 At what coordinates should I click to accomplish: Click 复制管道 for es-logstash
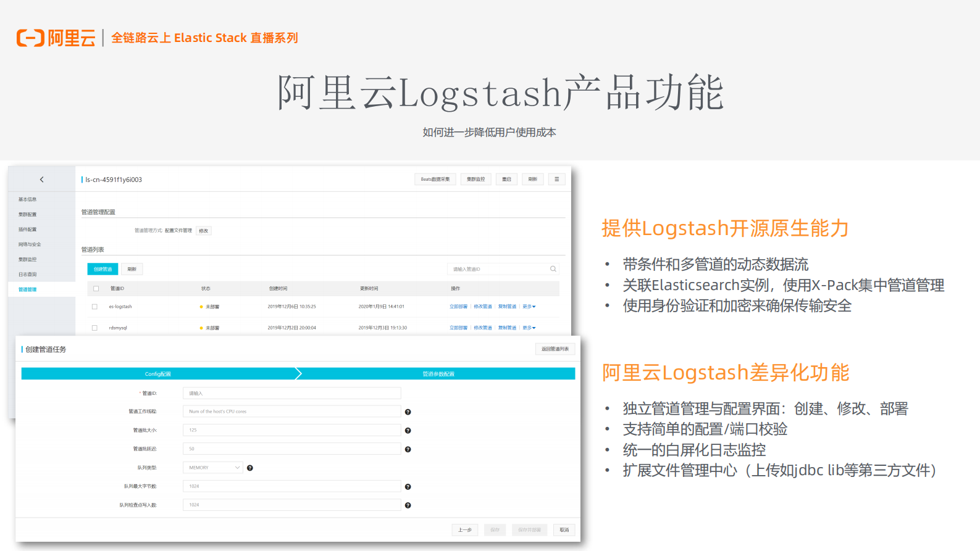point(507,307)
